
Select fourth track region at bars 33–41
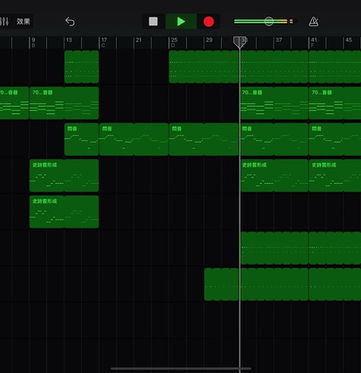(x=274, y=176)
